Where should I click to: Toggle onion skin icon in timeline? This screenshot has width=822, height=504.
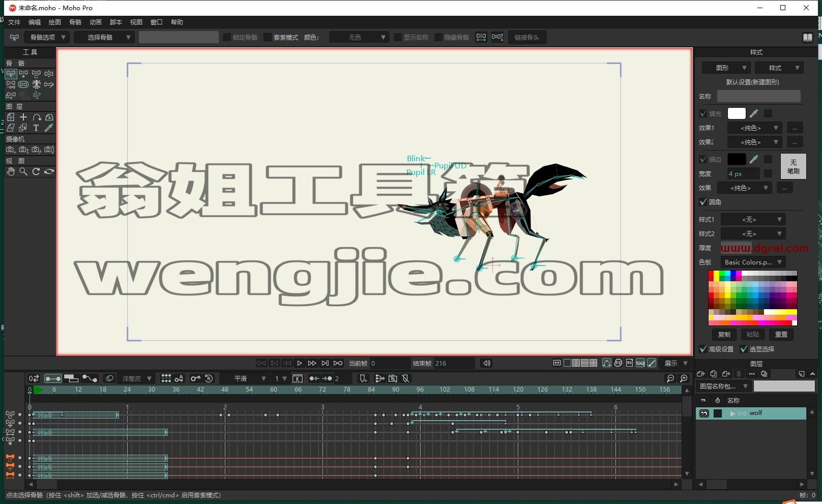click(x=109, y=378)
